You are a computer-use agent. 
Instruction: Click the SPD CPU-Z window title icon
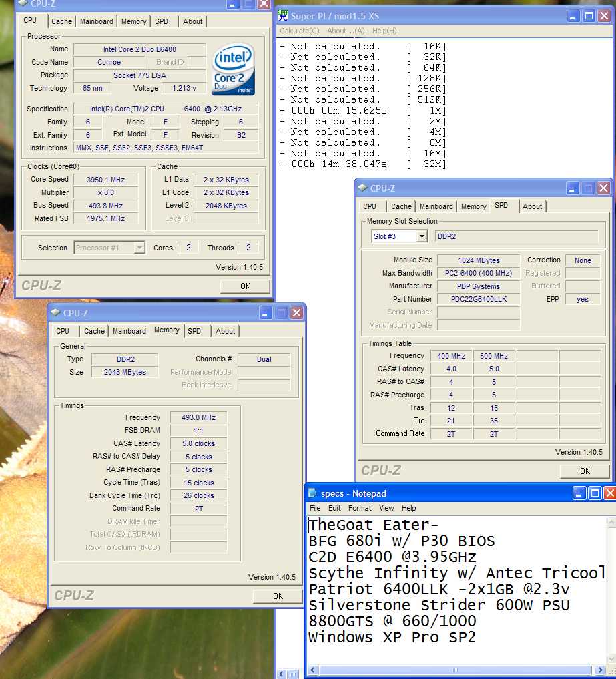point(362,188)
